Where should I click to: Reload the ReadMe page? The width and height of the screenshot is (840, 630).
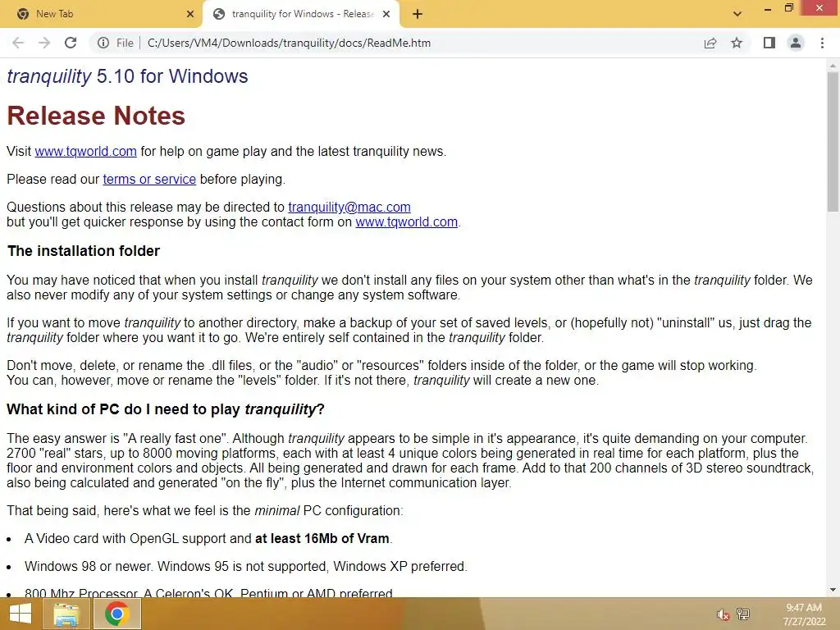coord(71,43)
